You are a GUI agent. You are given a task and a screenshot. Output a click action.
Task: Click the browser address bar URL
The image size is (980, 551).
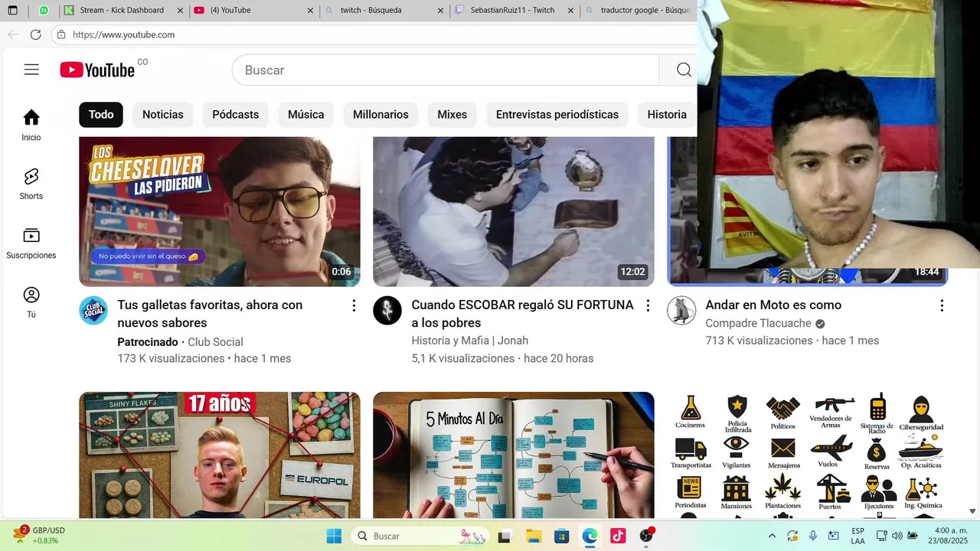(124, 34)
